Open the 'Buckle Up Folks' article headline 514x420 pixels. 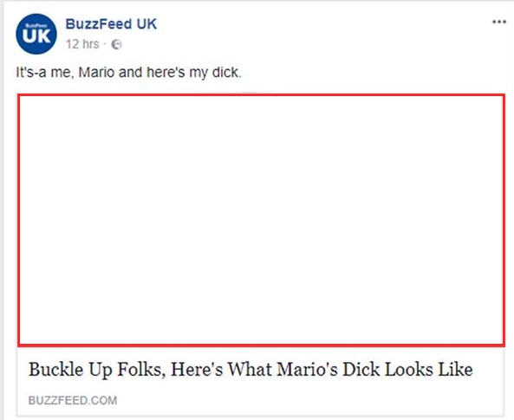click(250, 370)
